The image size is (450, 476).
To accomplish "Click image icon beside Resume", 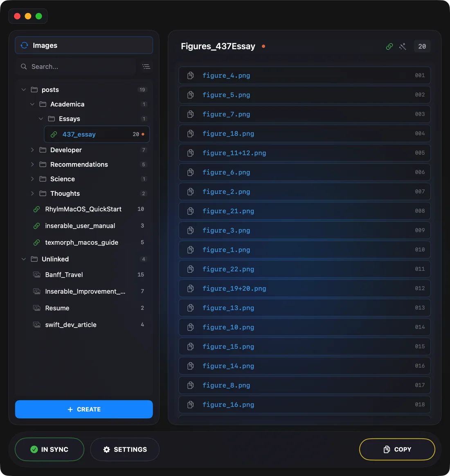I will (x=36, y=308).
